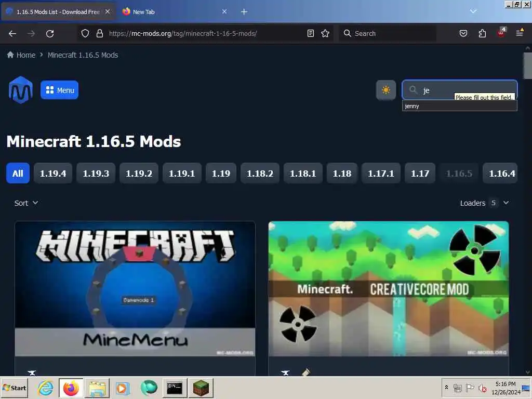Open the CreativeCore Mod thumbnail
This screenshot has width=532, height=399.
point(389,289)
